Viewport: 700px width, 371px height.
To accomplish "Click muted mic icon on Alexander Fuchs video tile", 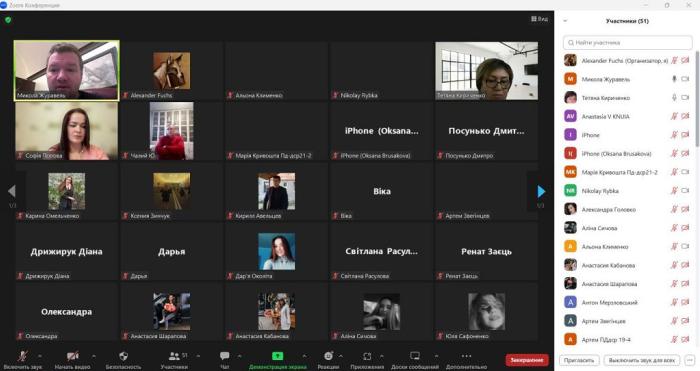I will (x=126, y=95).
